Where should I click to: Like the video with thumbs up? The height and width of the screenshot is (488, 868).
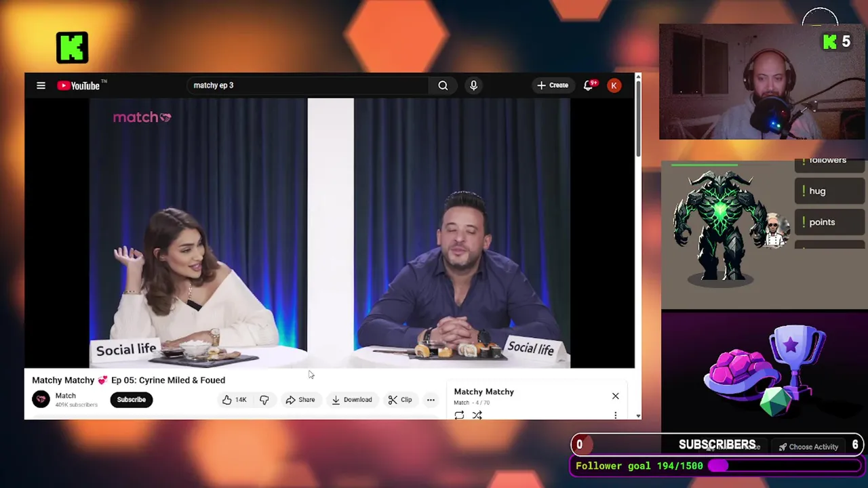pos(234,400)
